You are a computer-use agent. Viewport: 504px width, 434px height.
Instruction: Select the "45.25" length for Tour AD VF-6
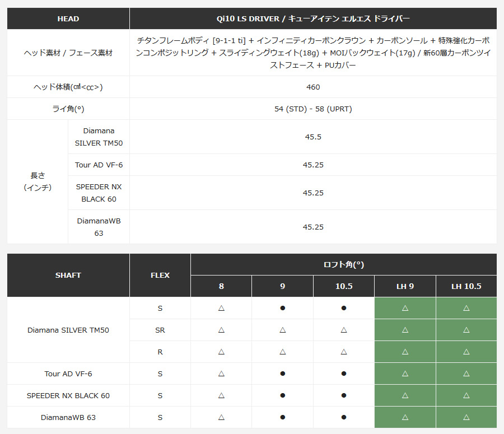(x=313, y=165)
